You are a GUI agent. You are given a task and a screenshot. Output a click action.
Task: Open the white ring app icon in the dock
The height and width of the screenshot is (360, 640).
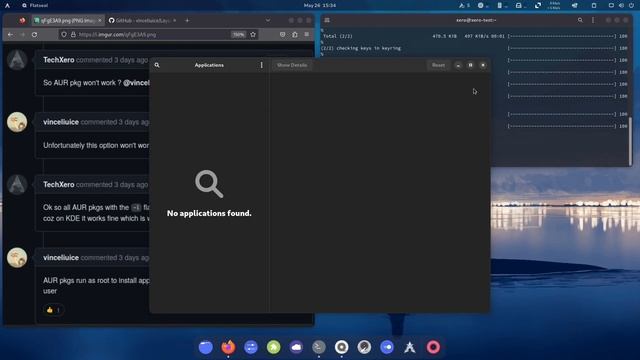342,347
